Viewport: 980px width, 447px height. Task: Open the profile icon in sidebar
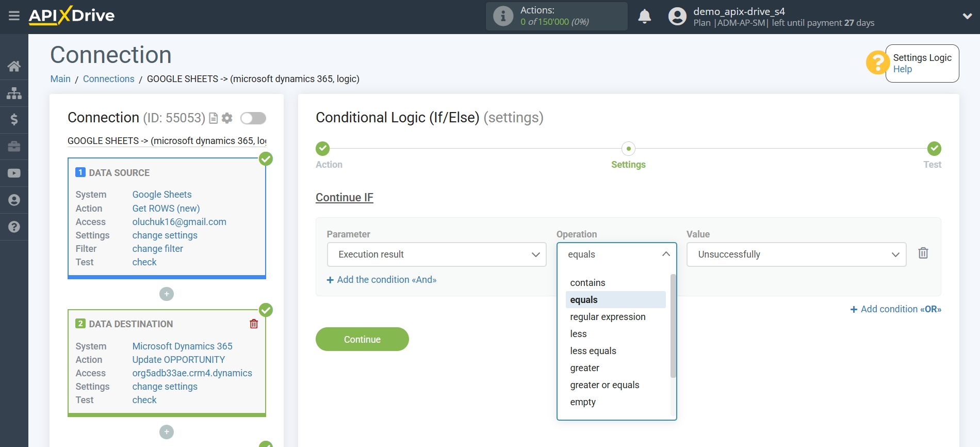[14, 200]
